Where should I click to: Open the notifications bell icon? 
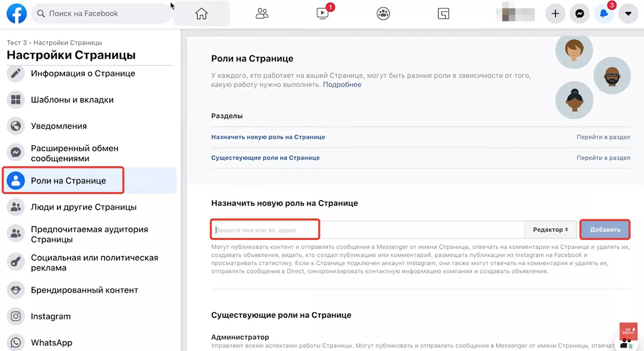[604, 13]
